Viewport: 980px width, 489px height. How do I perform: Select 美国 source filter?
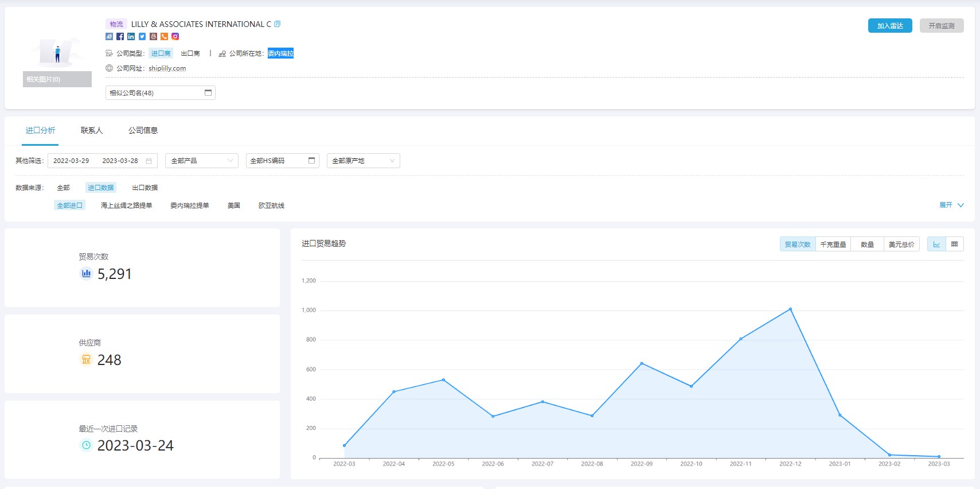pyautogui.click(x=234, y=205)
